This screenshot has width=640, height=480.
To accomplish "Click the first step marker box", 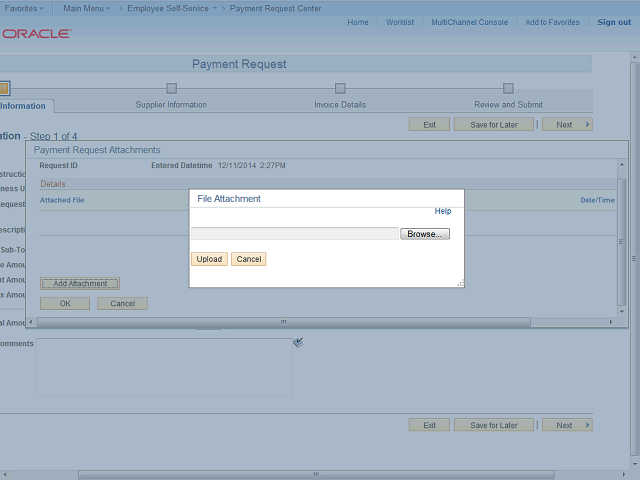I will pos(4,88).
